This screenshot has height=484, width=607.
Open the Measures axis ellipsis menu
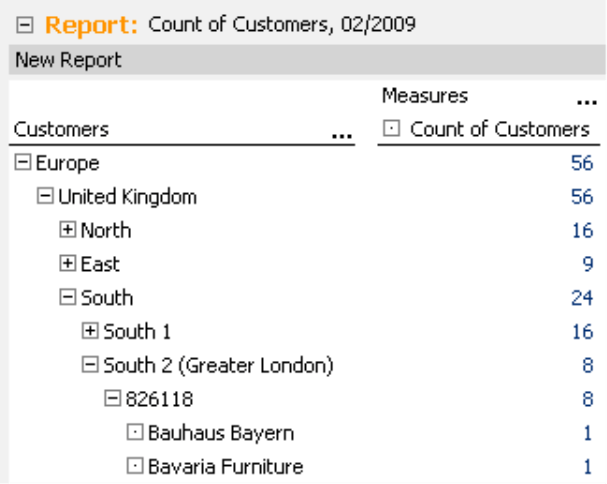586,102
